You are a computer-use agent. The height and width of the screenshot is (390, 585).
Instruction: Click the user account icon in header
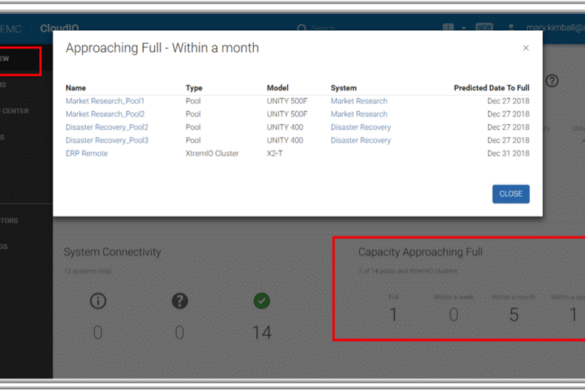511,28
